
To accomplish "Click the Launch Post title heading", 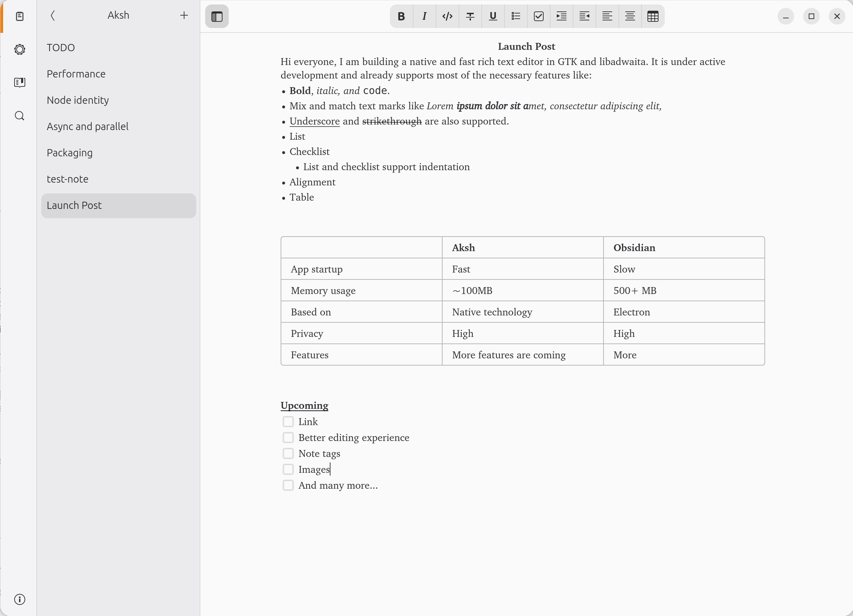I will [x=526, y=47].
